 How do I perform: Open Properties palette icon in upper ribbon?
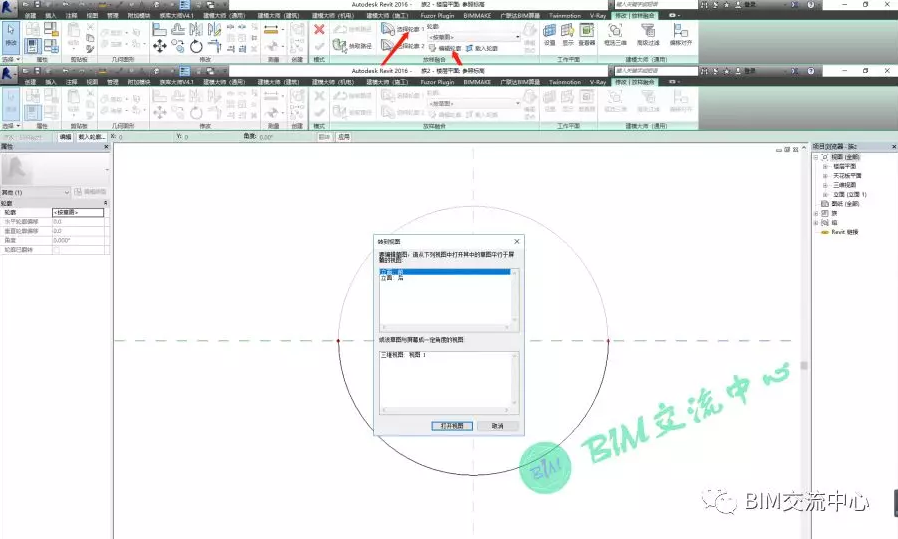(x=33, y=46)
